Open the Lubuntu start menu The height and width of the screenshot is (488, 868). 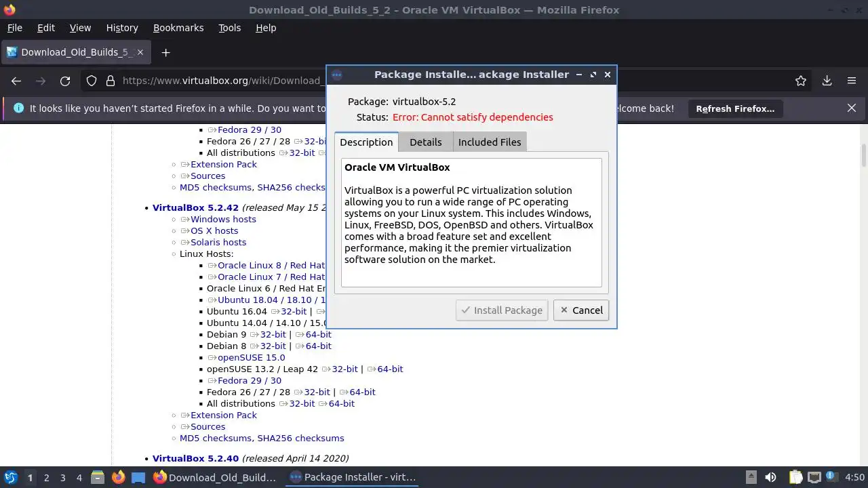pos(10,477)
